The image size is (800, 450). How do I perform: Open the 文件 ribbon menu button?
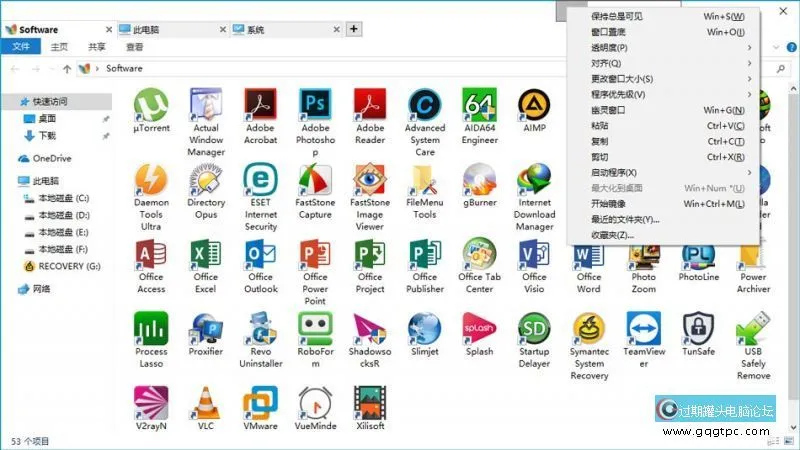tap(20, 47)
